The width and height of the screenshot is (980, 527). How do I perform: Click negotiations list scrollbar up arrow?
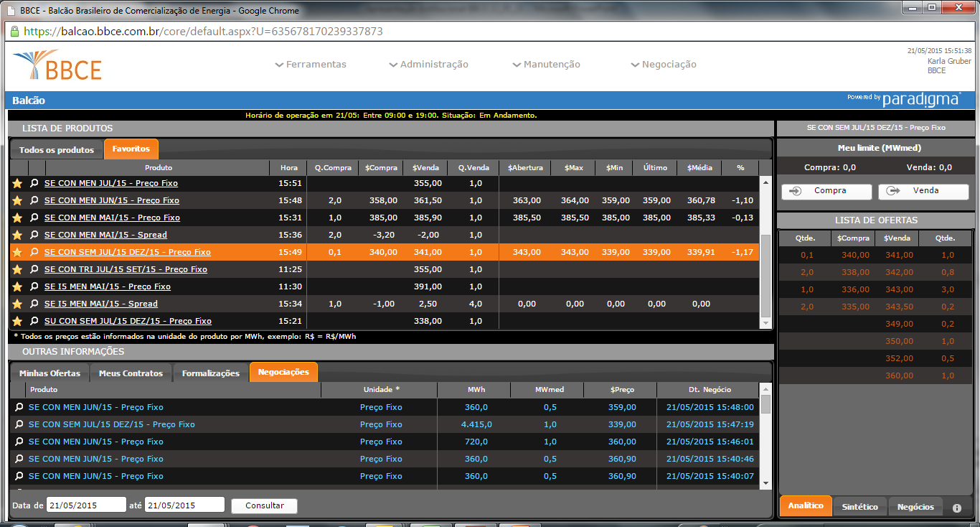click(765, 388)
